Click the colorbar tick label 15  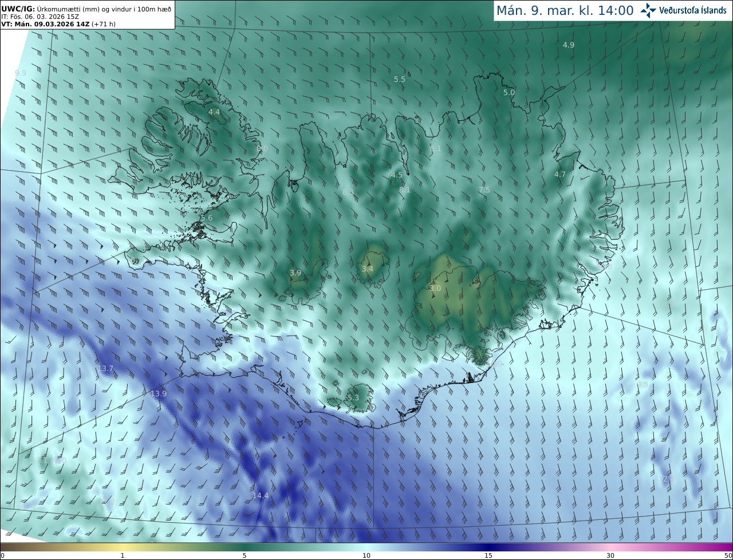point(488,555)
